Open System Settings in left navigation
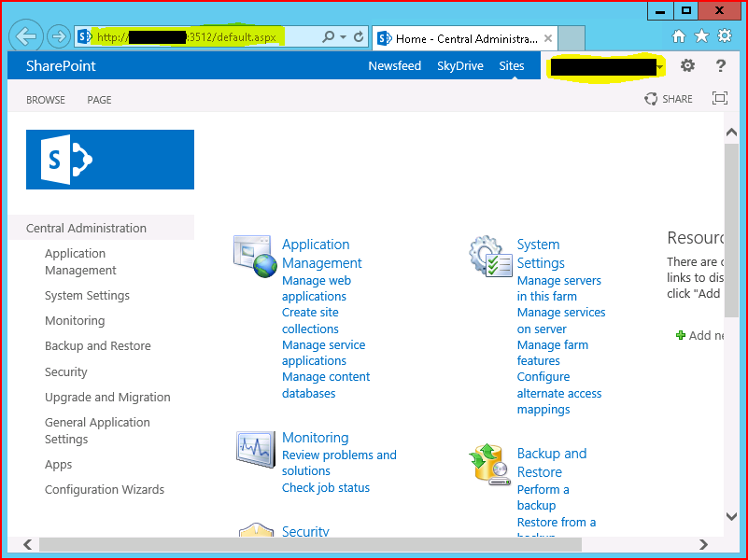 pyautogui.click(x=87, y=296)
